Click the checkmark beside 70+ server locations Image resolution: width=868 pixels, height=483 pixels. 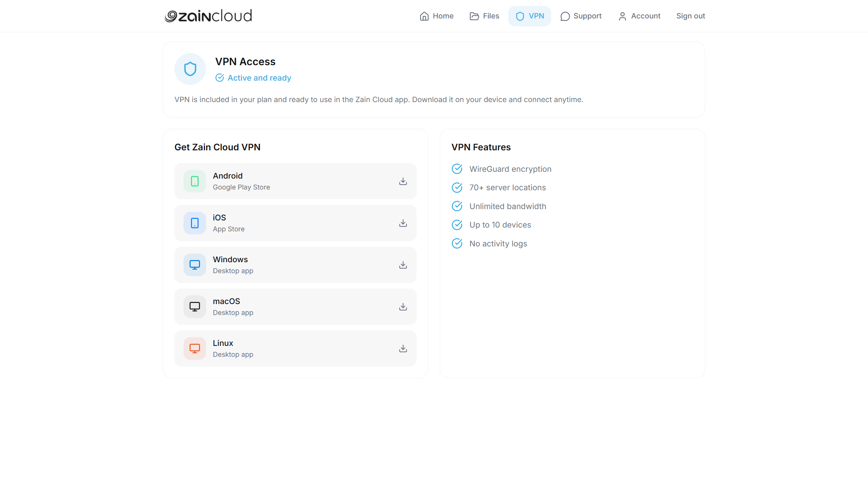[x=457, y=187]
